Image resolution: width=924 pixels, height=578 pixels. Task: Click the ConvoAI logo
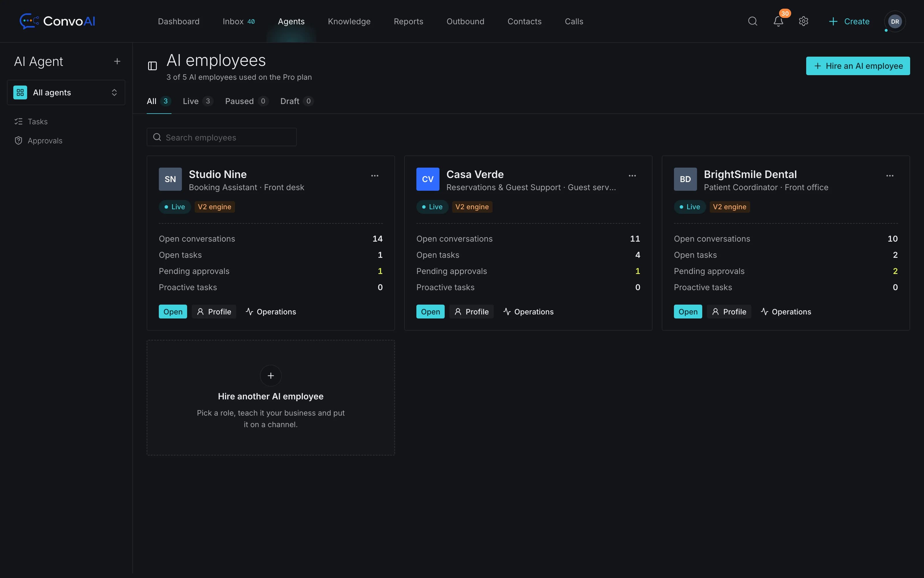pyautogui.click(x=57, y=21)
